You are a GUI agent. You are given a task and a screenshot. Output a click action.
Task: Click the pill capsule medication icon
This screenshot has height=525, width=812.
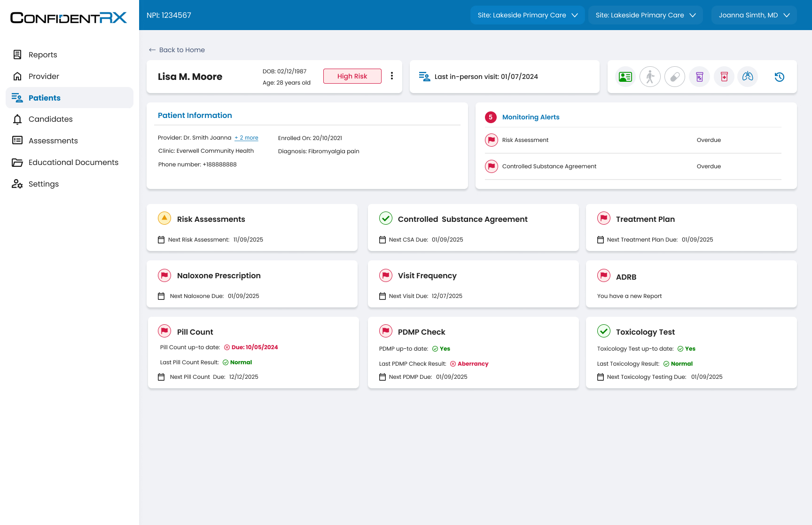click(675, 77)
